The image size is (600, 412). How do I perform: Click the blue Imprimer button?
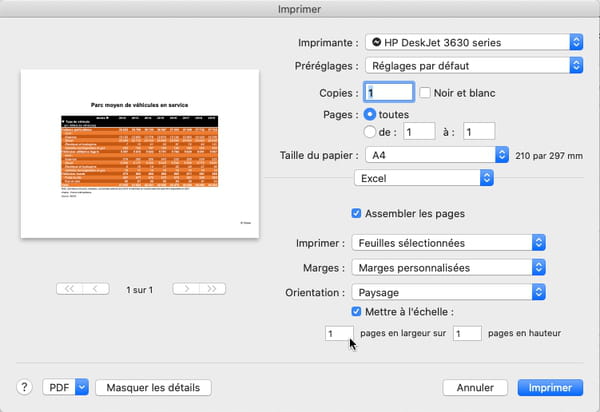click(550, 388)
